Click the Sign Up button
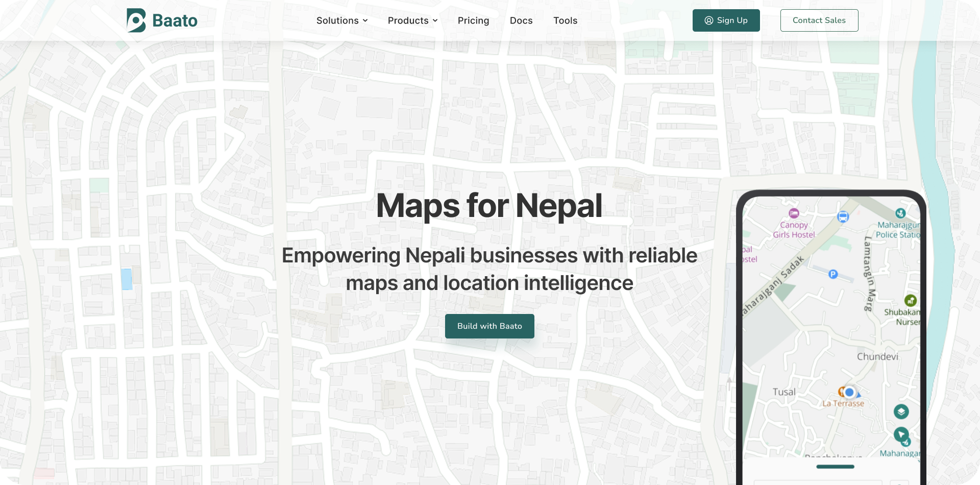This screenshot has width=980, height=485. (x=726, y=20)
